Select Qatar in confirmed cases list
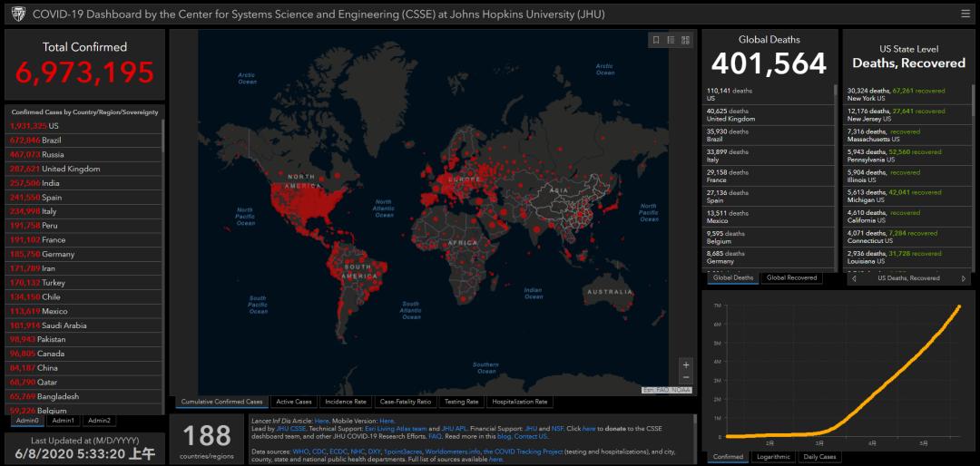980x466 pixels. point(83,383)
